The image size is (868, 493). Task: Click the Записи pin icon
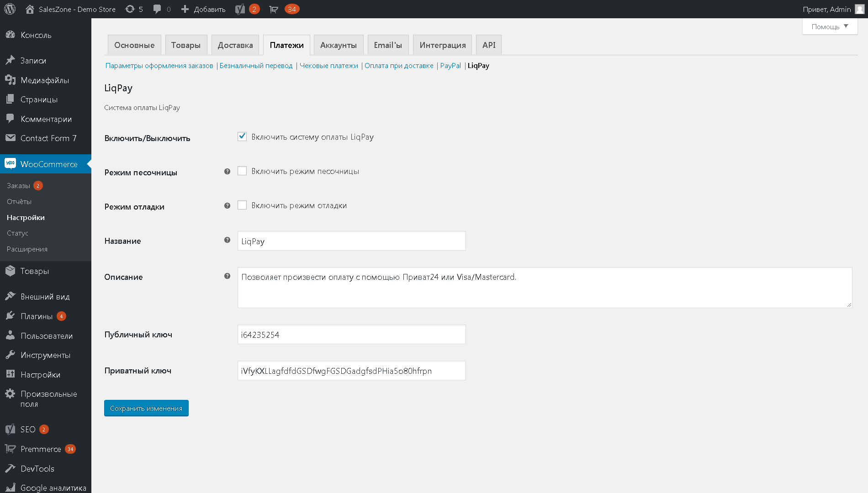(x=10, y=61)
